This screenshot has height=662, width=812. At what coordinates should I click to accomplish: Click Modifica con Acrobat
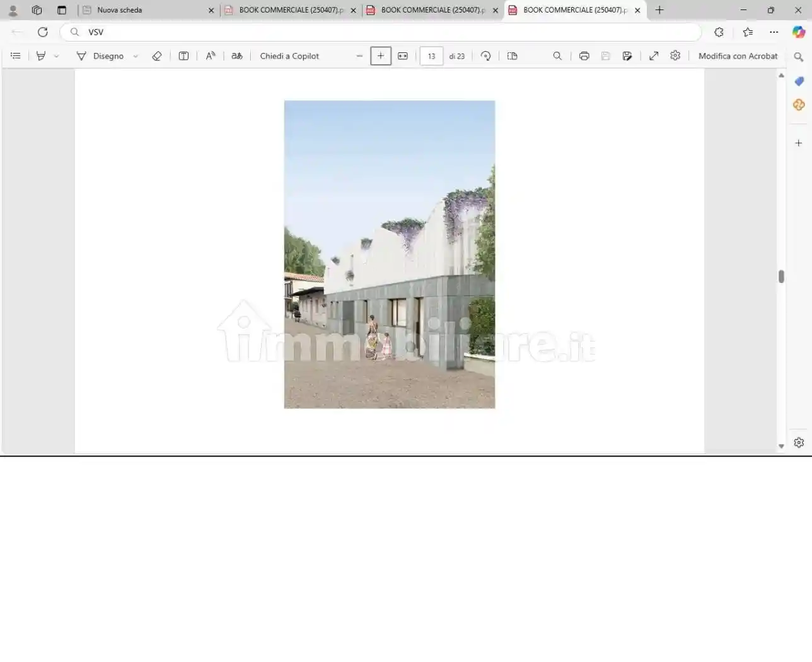tap(738, 56)
